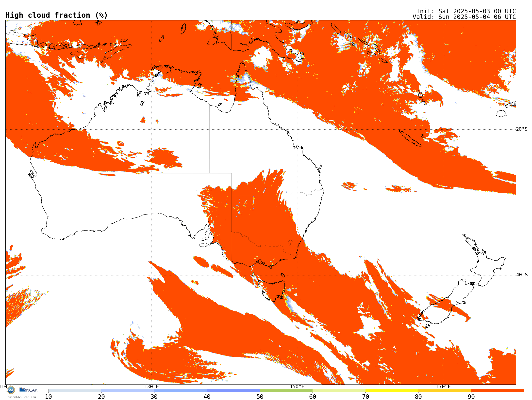
Task: Click the colorbar tick label 40
Action: tap(207, 397)
